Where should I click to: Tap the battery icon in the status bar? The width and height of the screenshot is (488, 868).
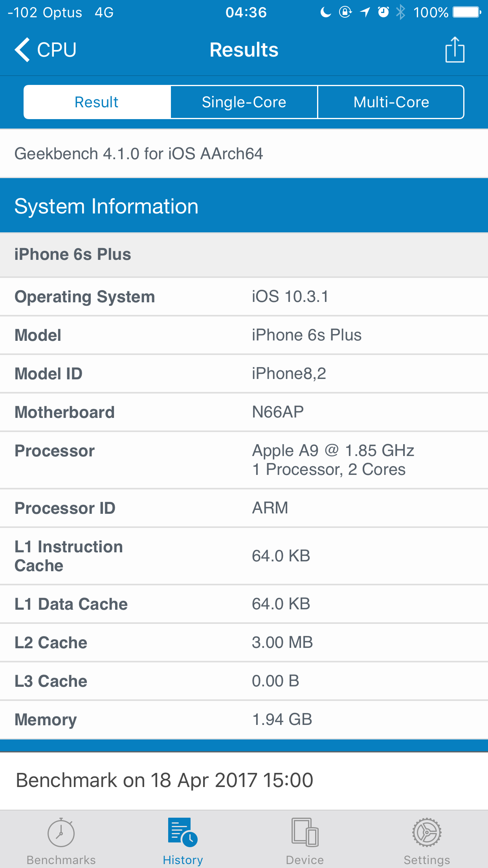point(466,13)
